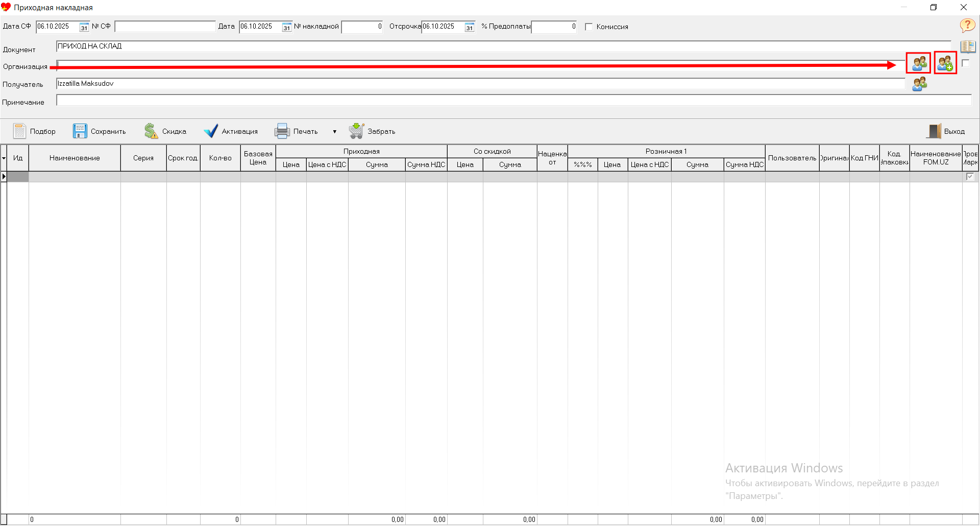Close the Приходная накладная window
The image size is (980, 526).
(964, 7)
